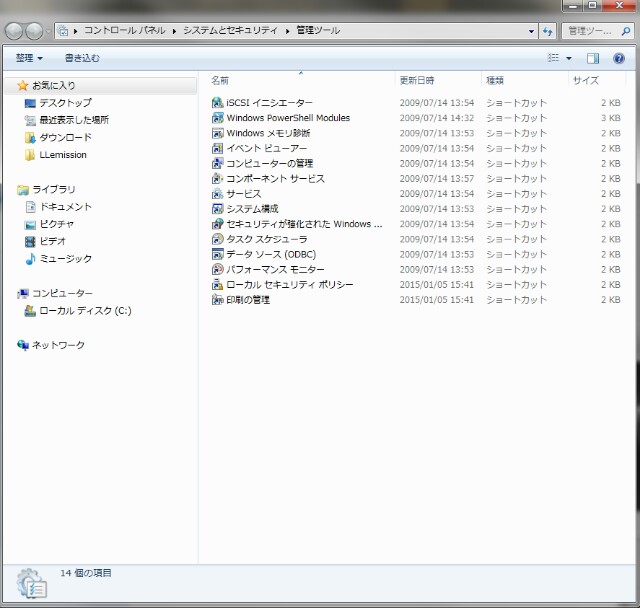Screen dimensions: 640x608
Task: Click the date 2009/07/14 14:32
Action: (436, 118)
